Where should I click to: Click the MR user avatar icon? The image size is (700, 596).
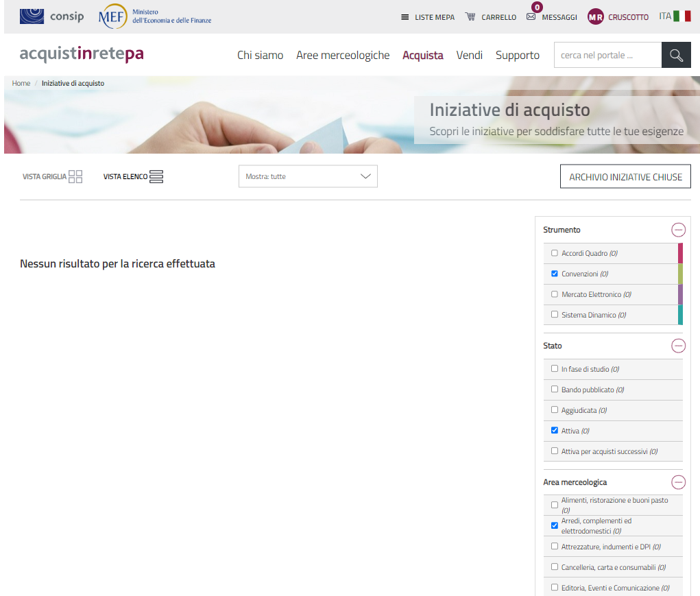click(596, 17)
